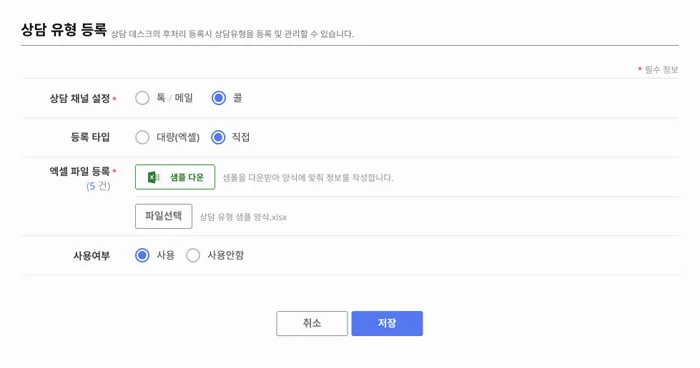Save with the 저장 button
The height and width of the screenshot is (368, 700).
point(387,323)
